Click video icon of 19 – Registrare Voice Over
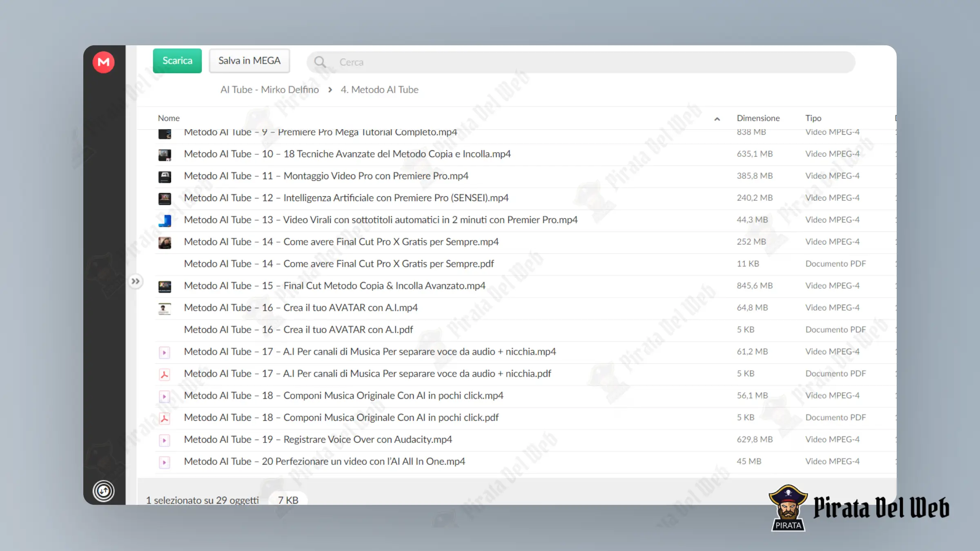 [165, 440]
